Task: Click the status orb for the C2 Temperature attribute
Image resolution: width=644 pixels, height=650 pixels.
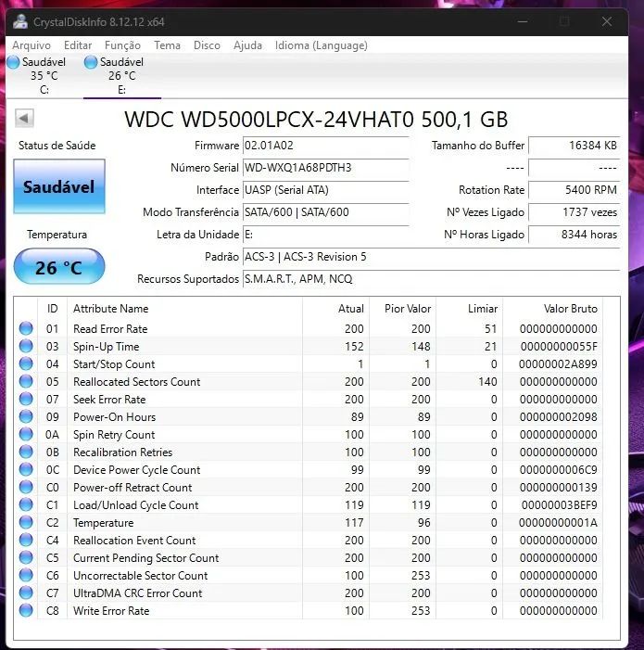Action: [26, 522]
